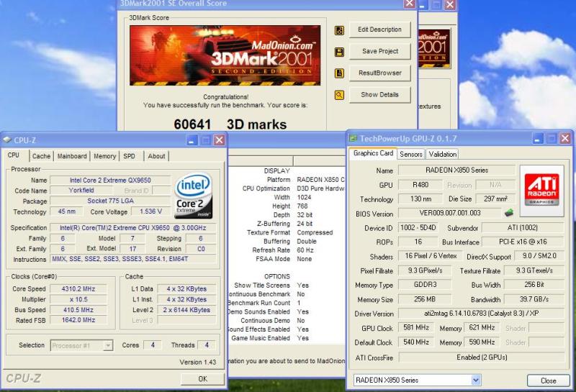The height and width of the screenshot is (392, 576).
Task: Click the Driver Version field ati2mtag
Action: point(482,314)
